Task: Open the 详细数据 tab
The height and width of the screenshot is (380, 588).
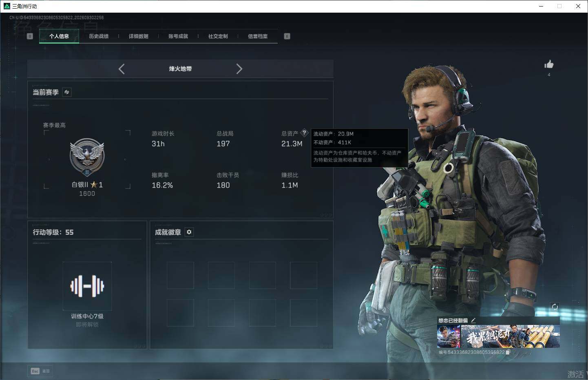Action: pyautogui.click(x=139, y=36)
